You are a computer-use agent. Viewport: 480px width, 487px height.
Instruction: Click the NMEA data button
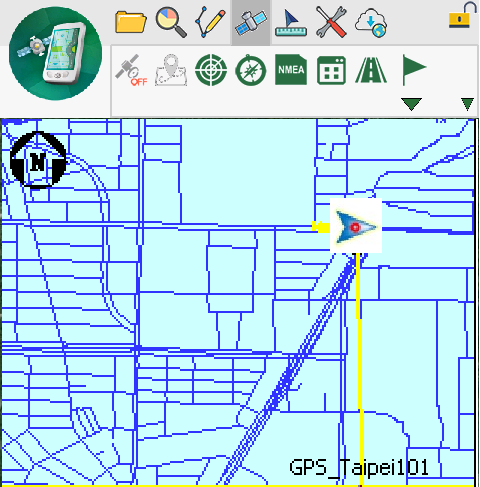pyautogui.click(x=291, y=70)
